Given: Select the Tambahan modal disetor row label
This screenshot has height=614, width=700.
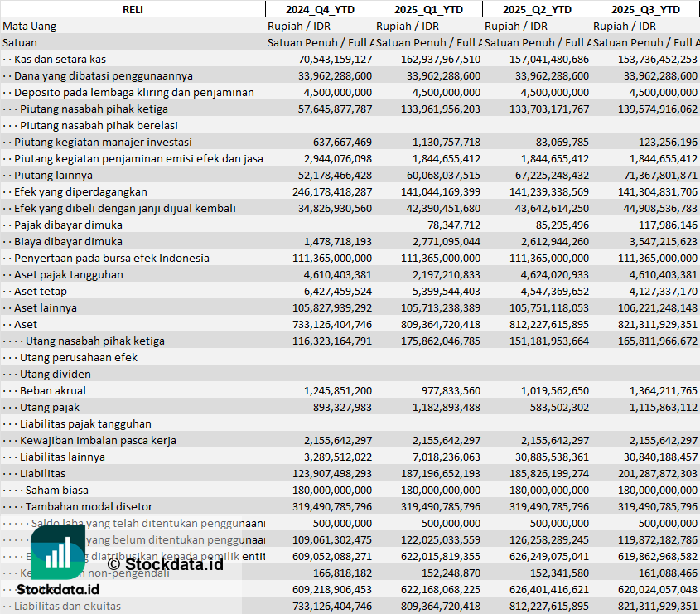Looking at the screenshot, I should tap(89, 506).
